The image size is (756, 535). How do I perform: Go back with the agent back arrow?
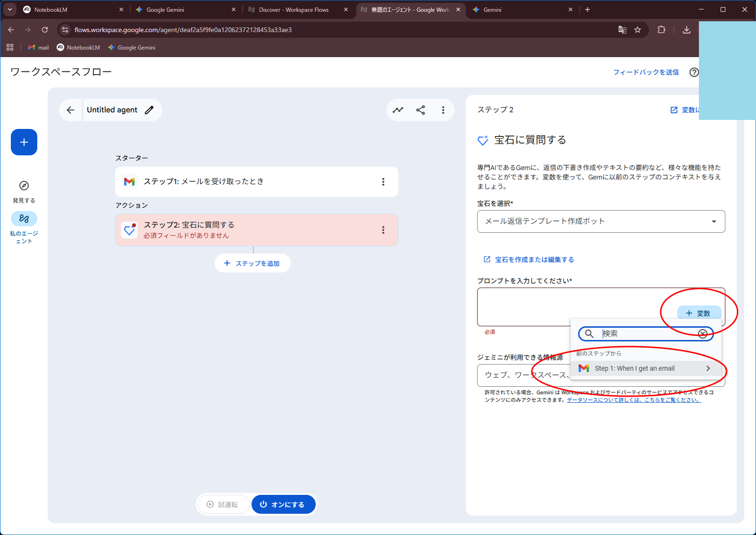pos(70,110)
